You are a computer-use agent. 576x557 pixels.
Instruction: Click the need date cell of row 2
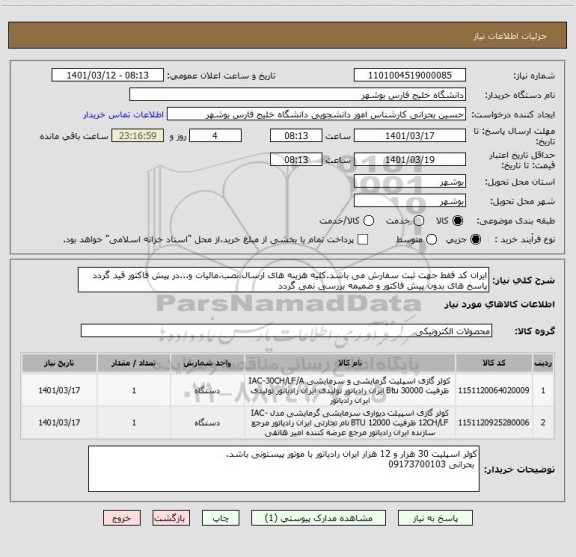click(59, 423)
